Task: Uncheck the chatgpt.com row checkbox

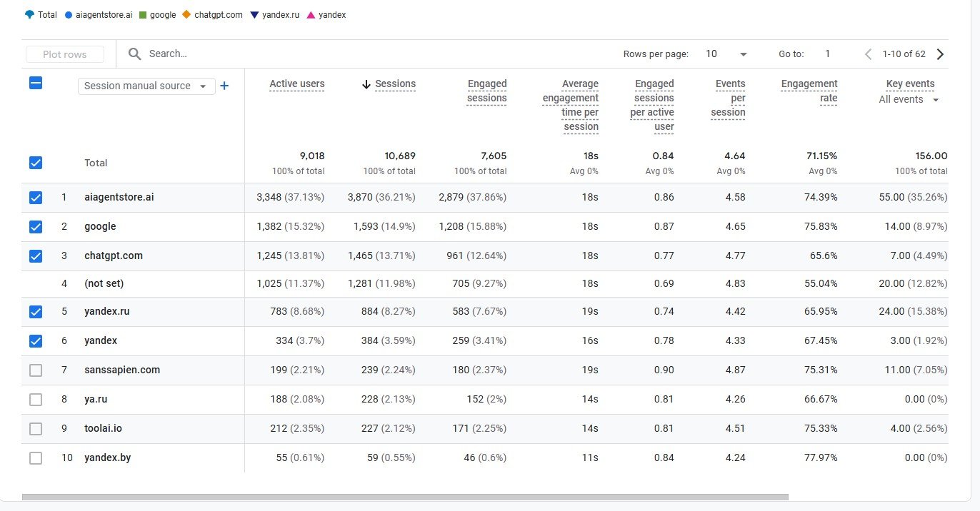Action: pyautogui.click(x=36, y=256)
